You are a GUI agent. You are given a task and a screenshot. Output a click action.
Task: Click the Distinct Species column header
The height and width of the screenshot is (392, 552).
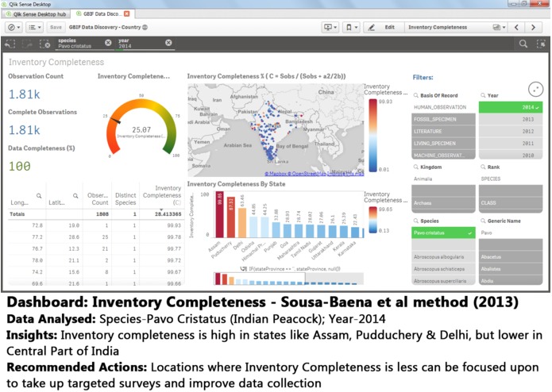[x=125, y=198]
